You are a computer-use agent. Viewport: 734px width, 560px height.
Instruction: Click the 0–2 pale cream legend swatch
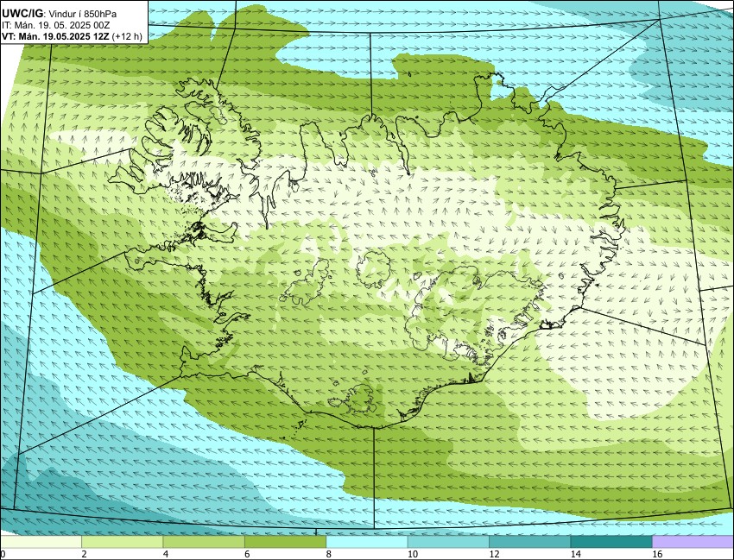[x=41, y=542]
